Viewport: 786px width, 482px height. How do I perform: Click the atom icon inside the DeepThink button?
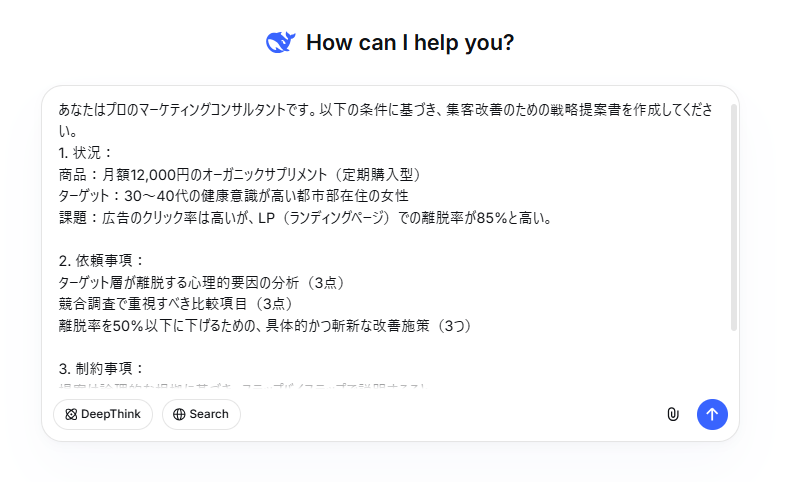pyautogui.click(x=72, y=414)
